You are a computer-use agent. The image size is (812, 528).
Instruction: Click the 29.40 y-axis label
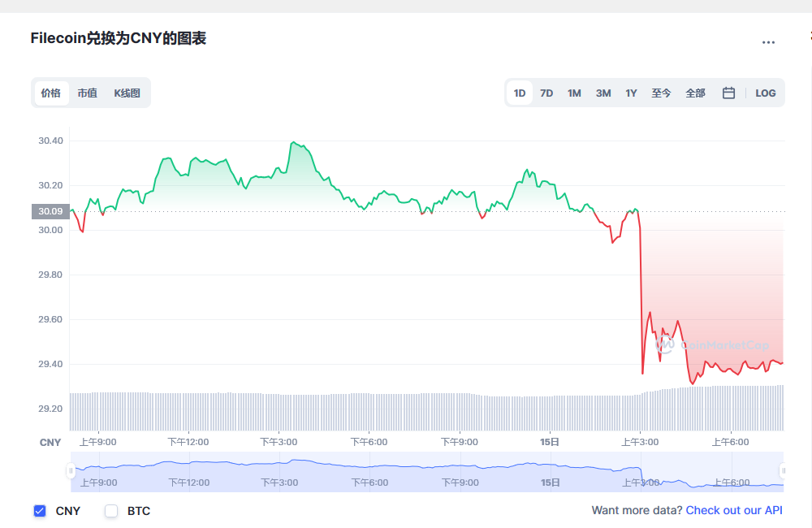pyautogui.click(x=50, y=364)
